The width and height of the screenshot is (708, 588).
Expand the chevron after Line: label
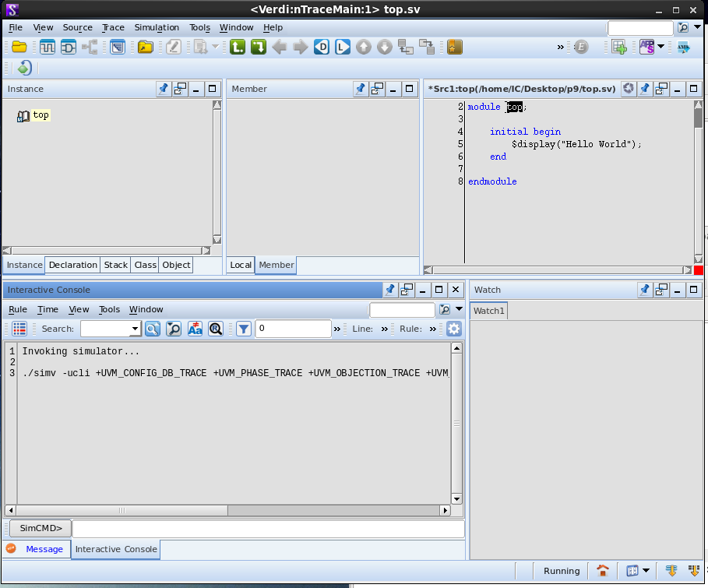(x=385, y=329)
